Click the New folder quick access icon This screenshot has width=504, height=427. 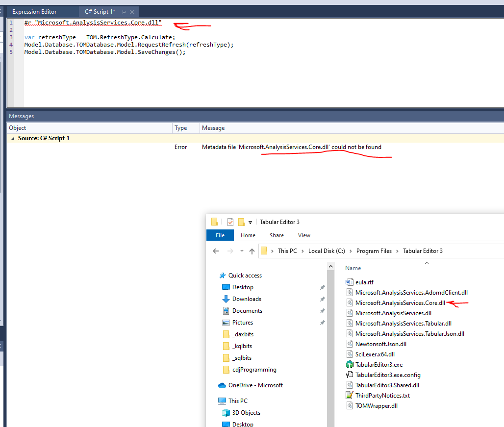tap(241, 222)
